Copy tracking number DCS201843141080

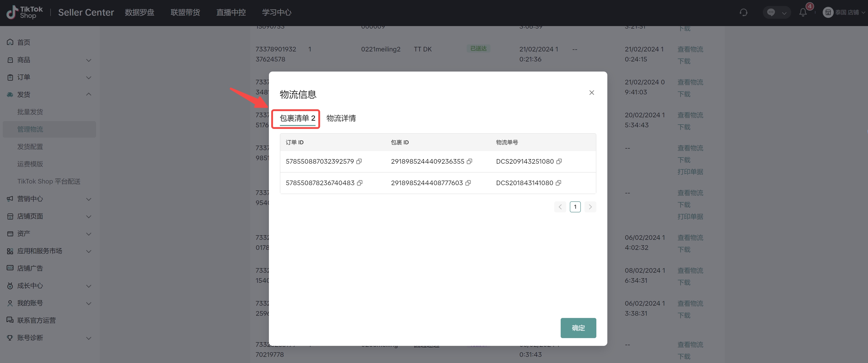558,183
